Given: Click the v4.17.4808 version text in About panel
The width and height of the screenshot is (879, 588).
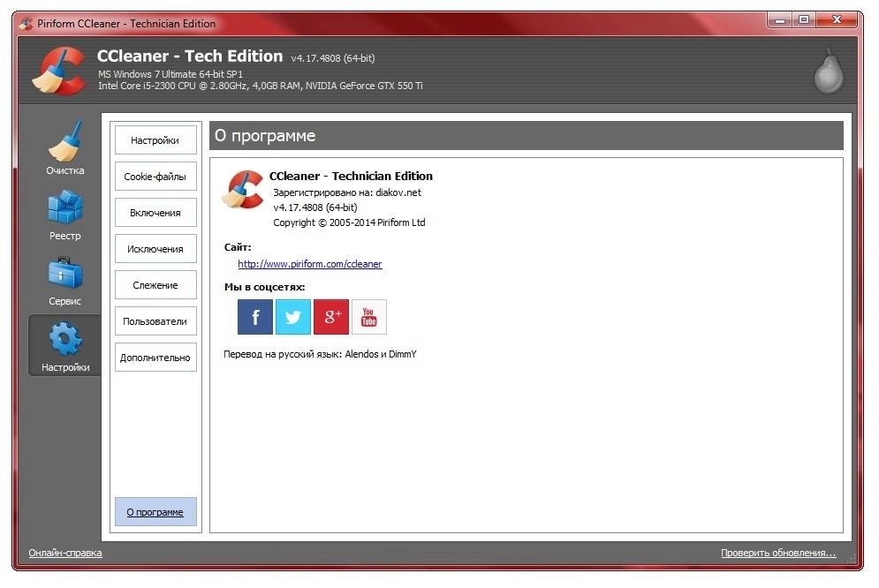Looking at the screenshot, I should click(315, 207).
